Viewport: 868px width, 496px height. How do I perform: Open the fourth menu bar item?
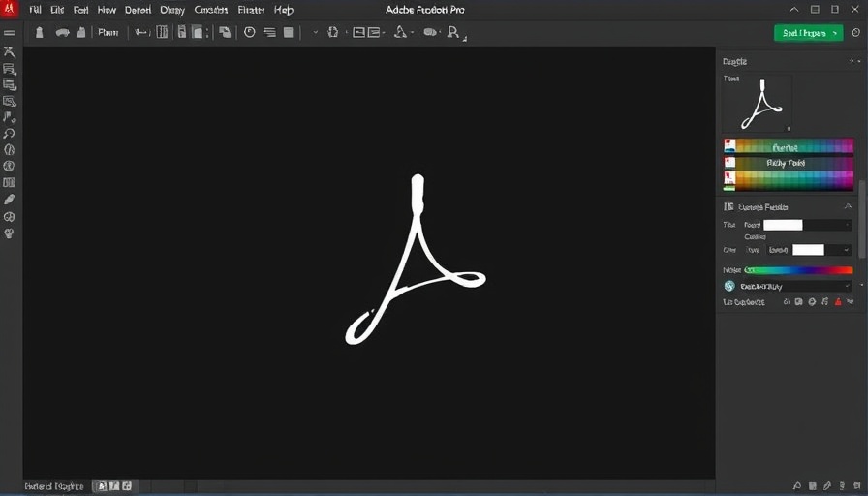click(107, 10)
